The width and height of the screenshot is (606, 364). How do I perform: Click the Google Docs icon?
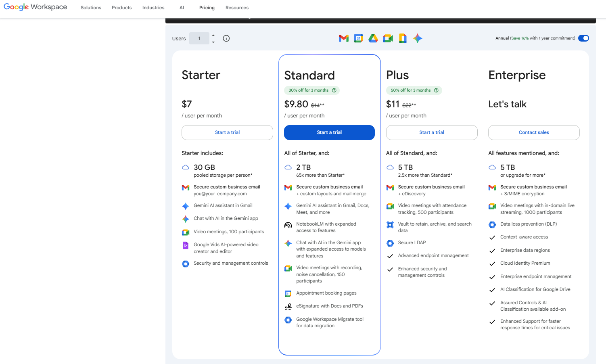click(402, 38)
